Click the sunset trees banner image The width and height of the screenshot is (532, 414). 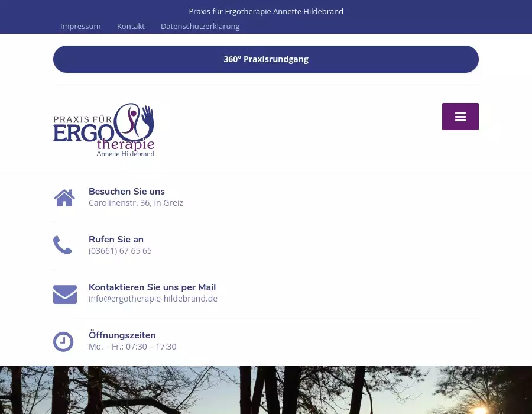(x=266, y=390)
